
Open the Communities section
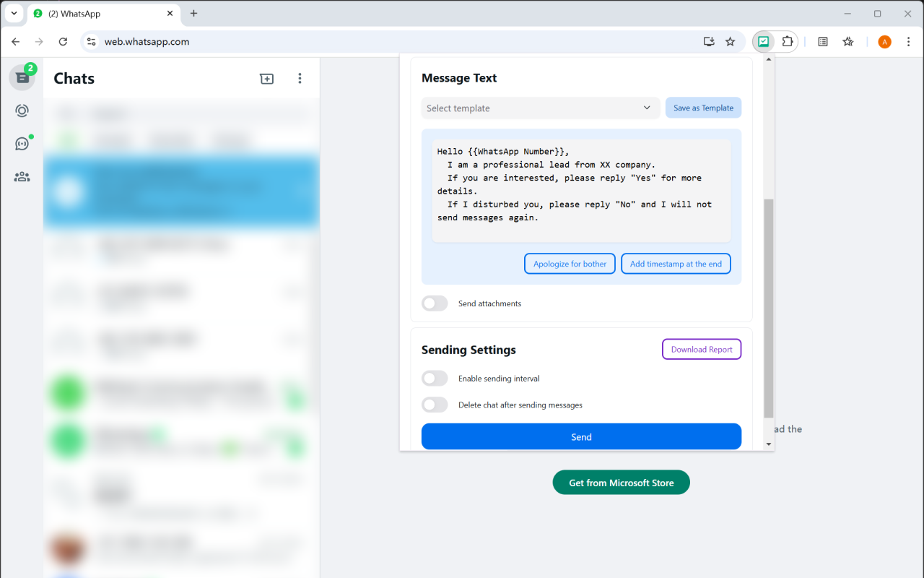[x=22, y=176]
